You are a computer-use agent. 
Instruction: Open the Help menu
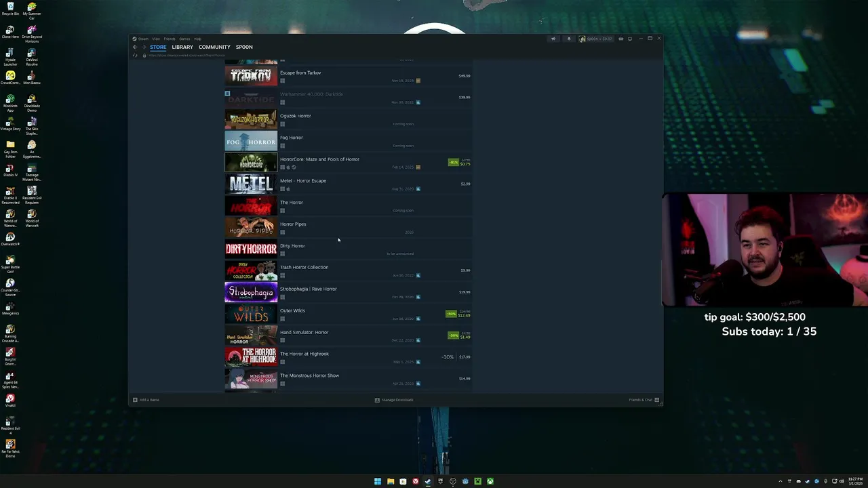197,39
